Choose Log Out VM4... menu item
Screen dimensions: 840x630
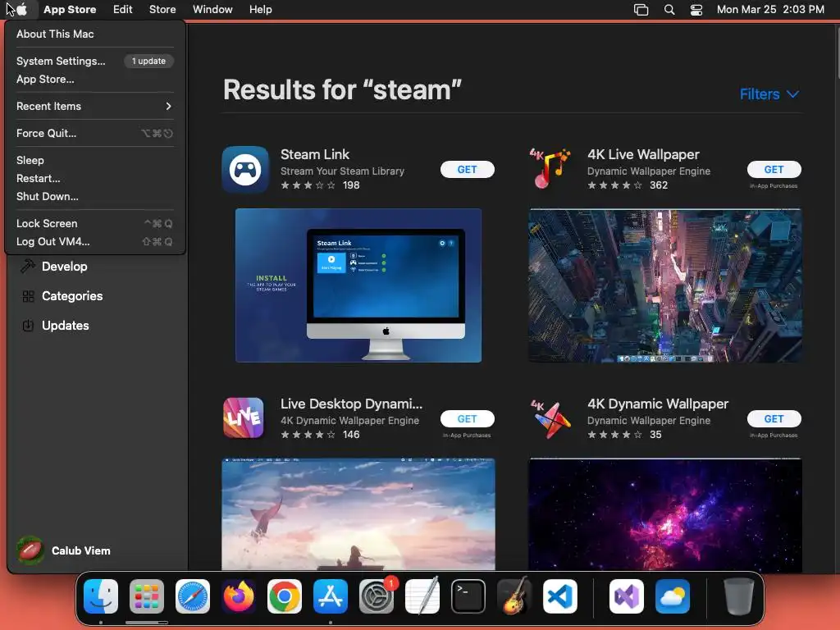tap(94, 242)
